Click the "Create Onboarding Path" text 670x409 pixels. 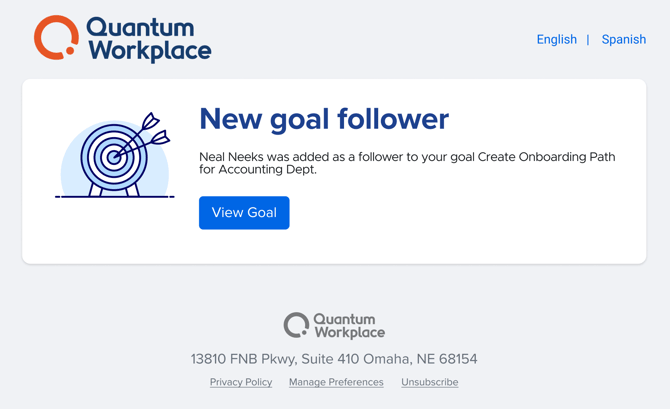(546, 157)
